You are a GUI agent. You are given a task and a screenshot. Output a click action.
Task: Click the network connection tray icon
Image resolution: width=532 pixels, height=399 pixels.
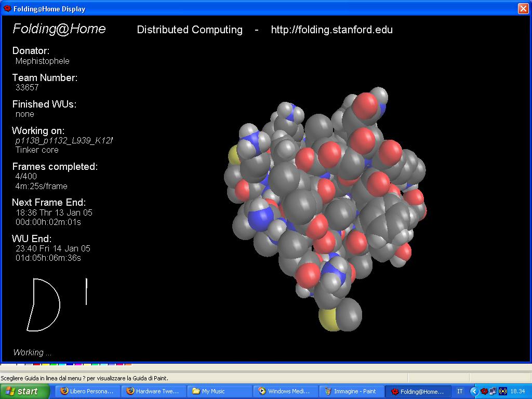tap(494, 391)
